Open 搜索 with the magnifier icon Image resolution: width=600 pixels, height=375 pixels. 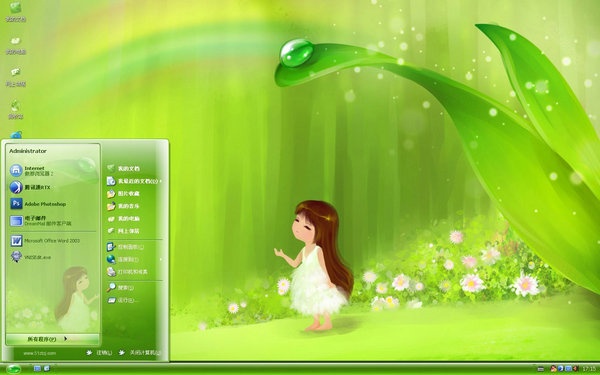click(x=121, y=287)
